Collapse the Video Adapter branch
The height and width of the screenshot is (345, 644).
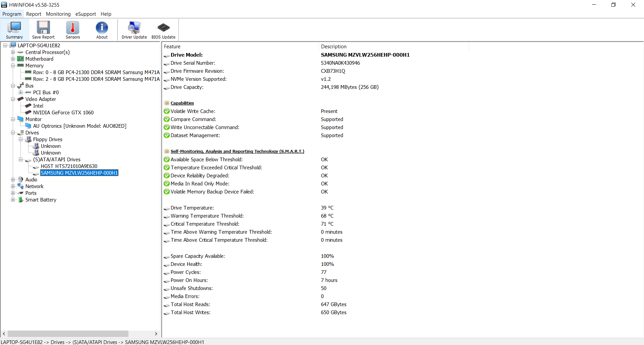click(13, 99)
